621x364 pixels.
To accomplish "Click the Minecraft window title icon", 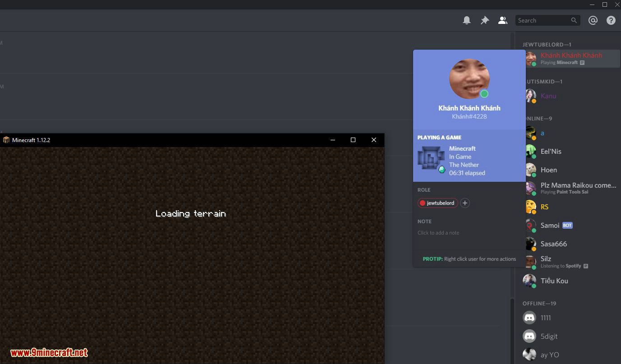I will tap(6, 140).
